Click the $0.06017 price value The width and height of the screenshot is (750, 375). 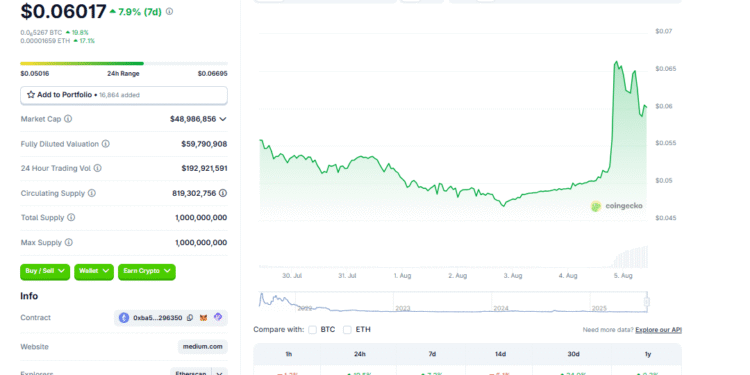pos(63,11)
